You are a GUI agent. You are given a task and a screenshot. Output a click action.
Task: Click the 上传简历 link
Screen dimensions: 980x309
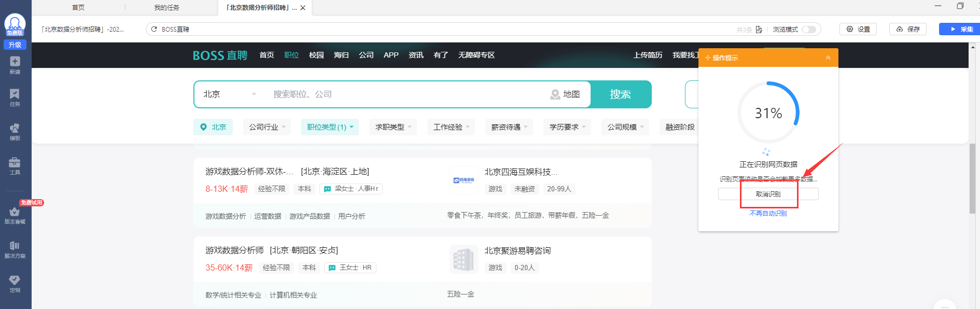point(648,55)
